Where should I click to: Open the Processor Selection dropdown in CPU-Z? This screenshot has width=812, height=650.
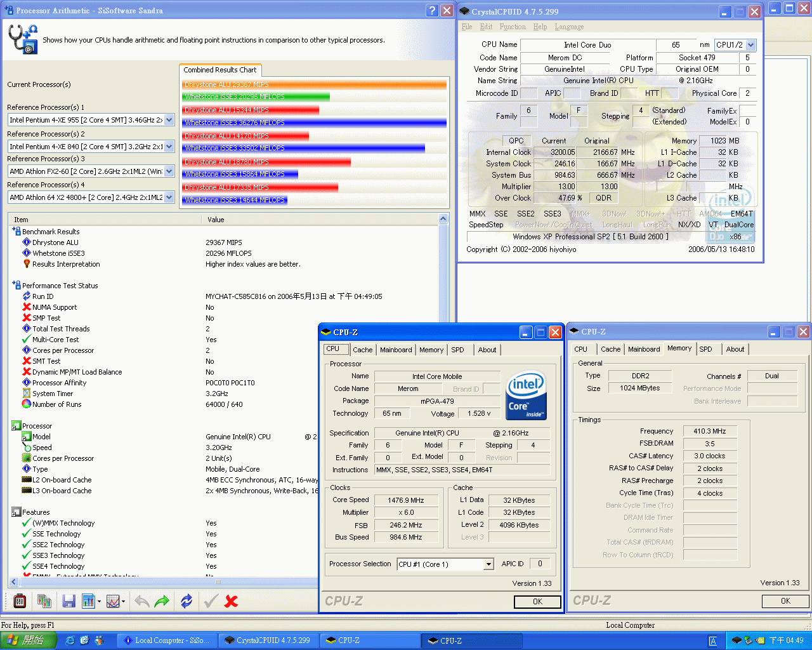[488, 564]
